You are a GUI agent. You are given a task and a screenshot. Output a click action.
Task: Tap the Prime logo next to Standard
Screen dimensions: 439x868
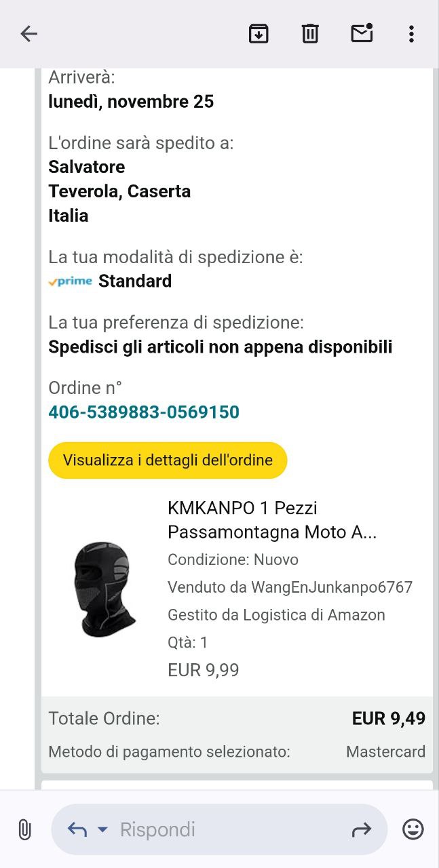[70, 281]
